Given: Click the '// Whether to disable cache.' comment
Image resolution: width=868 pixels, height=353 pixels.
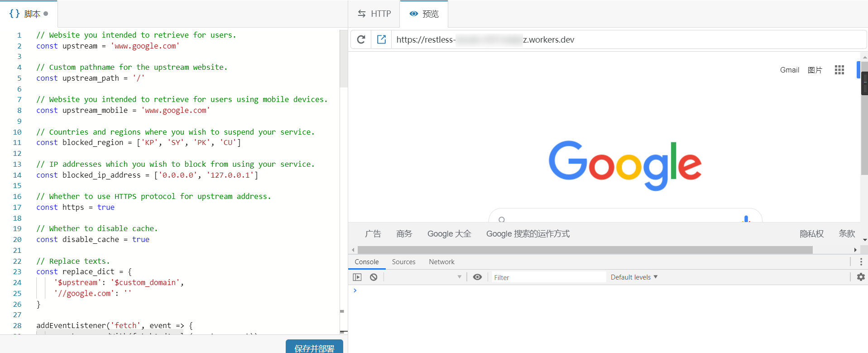Looking at the screenshot, I should coord(97,228).
